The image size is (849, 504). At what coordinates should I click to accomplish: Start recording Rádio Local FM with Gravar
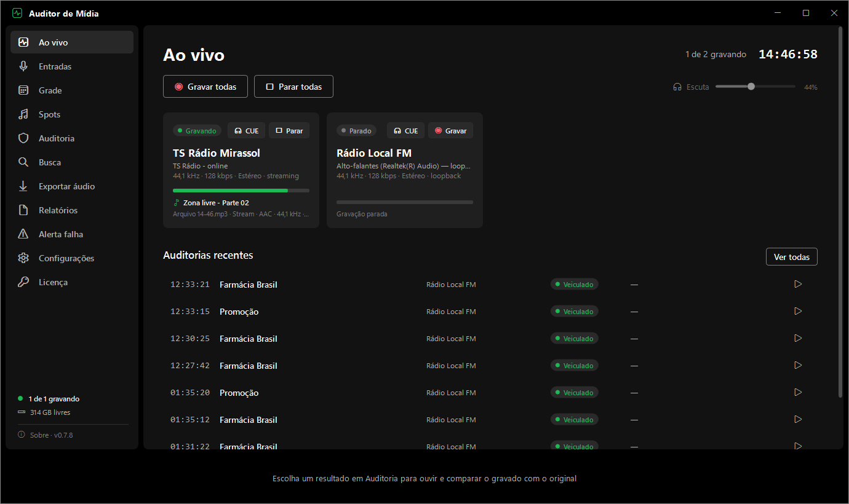450,130
